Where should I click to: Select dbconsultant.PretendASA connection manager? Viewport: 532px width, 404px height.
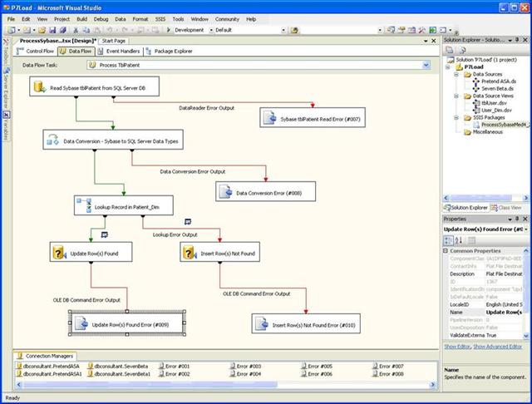48,367
